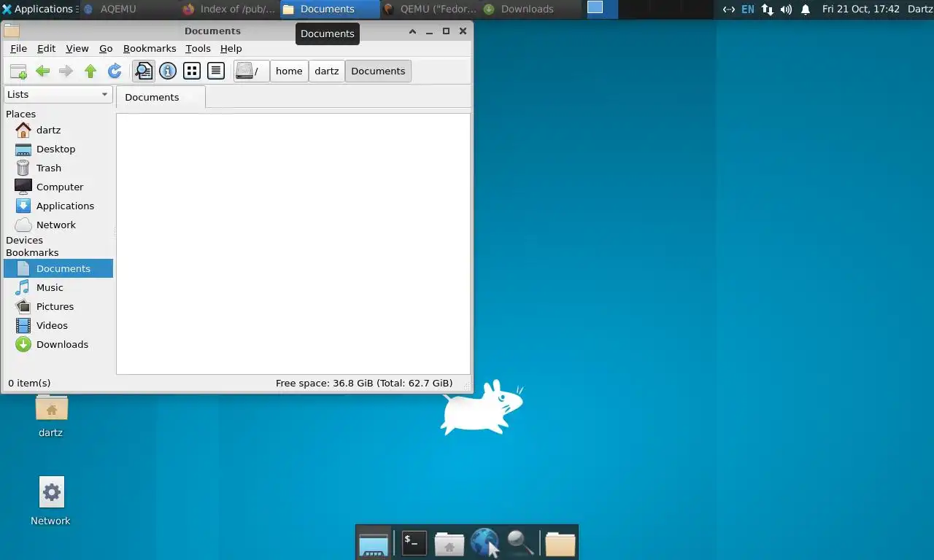Screen dimensions: 934x560
Task: Open the Help menu
Action: 231,48
